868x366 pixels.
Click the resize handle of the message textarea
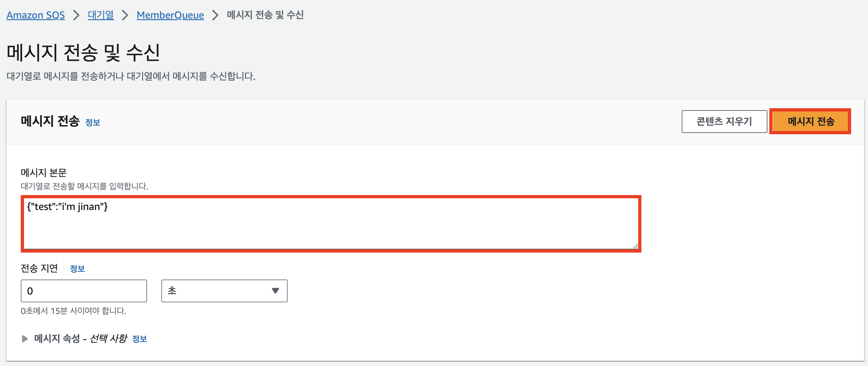[636, 246]
